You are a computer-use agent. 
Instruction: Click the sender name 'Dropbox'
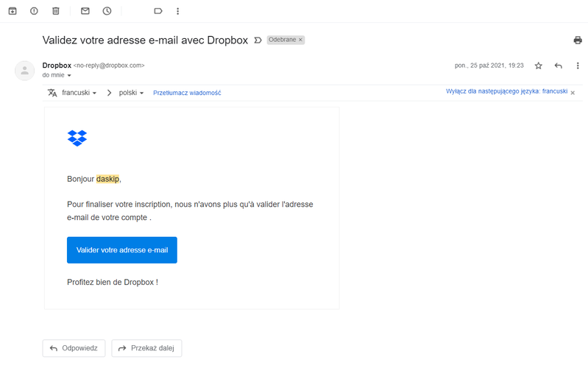tap(57, 65)
